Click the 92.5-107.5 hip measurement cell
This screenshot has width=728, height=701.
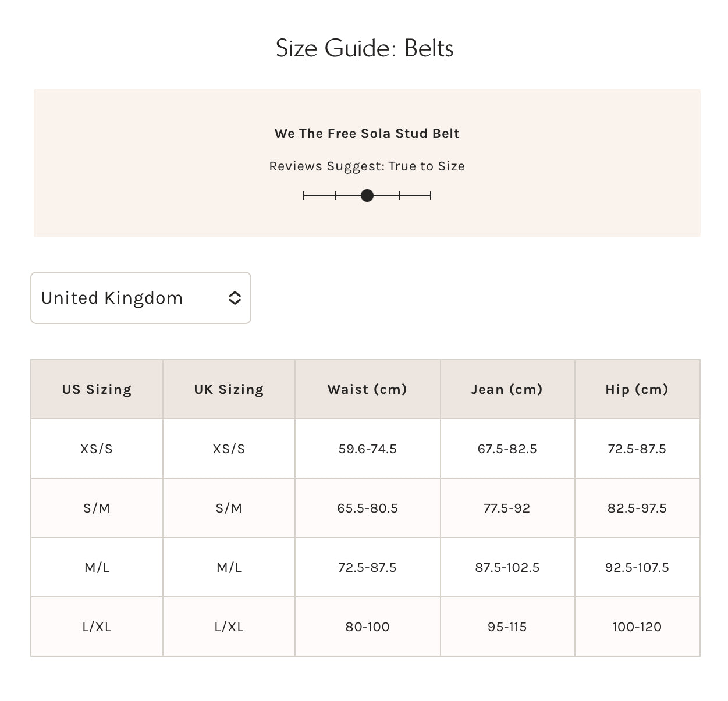point(637,567)
